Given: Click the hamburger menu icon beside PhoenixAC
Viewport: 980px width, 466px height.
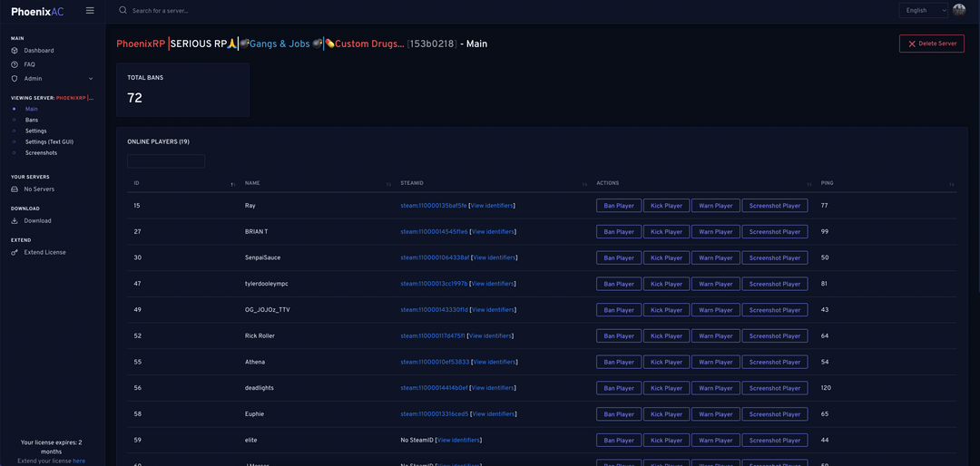Looking at the screenshot, I should 90,10.
